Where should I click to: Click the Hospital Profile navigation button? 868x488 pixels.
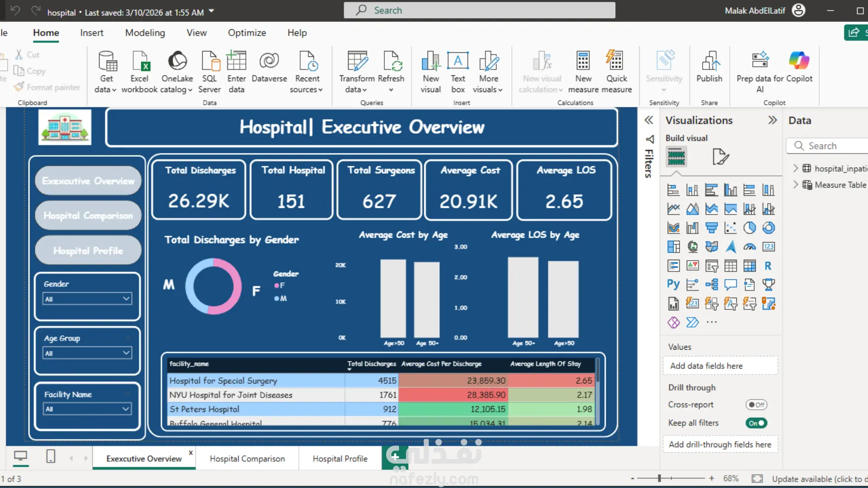click(88, 251)
